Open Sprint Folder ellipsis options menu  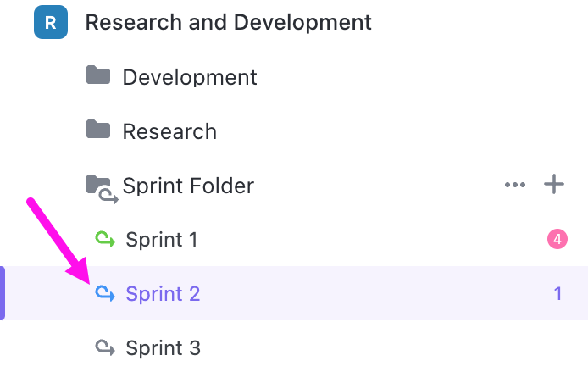coord(514,185)
